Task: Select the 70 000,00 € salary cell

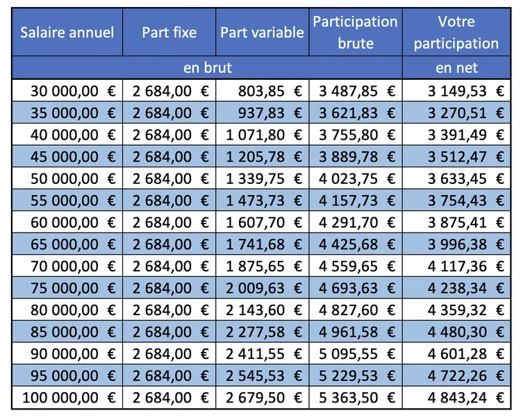Action: click(67, 267)
